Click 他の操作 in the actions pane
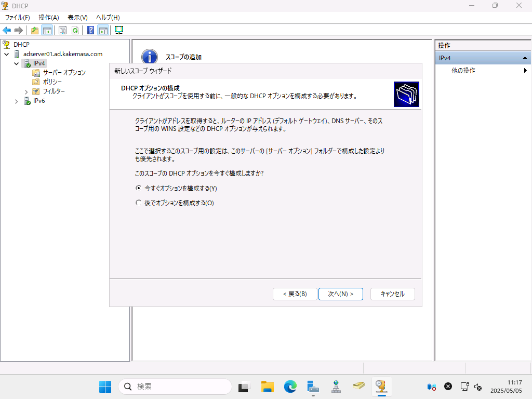Viewport: 532px width, 399px height. tap(463, 71)
